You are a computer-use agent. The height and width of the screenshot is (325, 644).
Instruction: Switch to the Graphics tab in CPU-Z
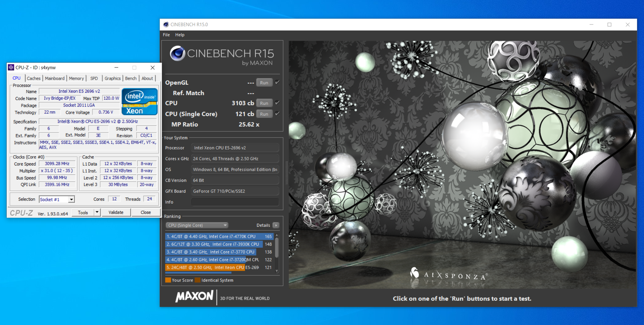click(113, 78)
